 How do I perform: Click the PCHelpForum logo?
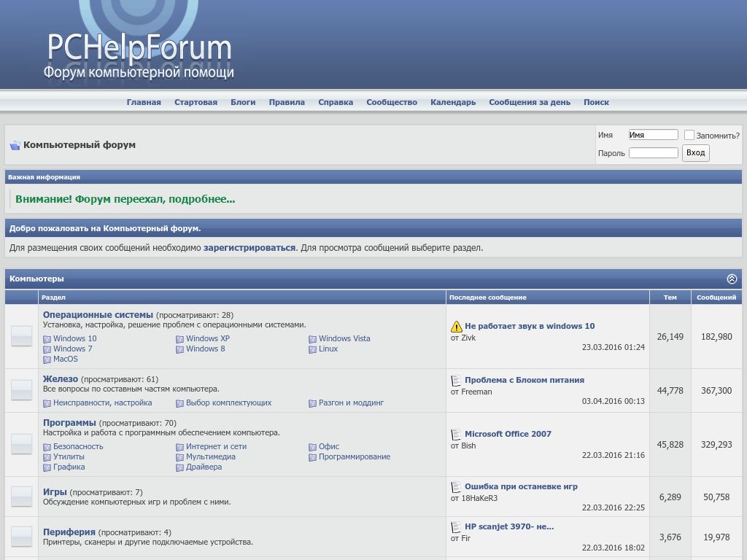[x=139, y=55]
